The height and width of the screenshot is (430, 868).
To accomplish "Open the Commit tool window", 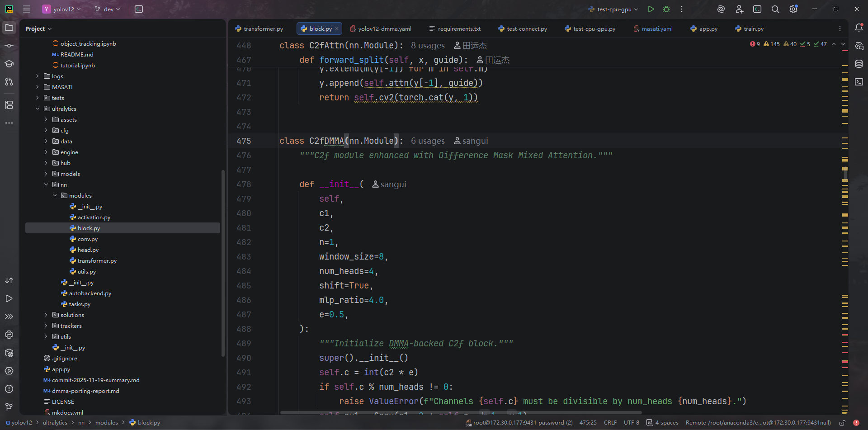I will tap(9, 46).
